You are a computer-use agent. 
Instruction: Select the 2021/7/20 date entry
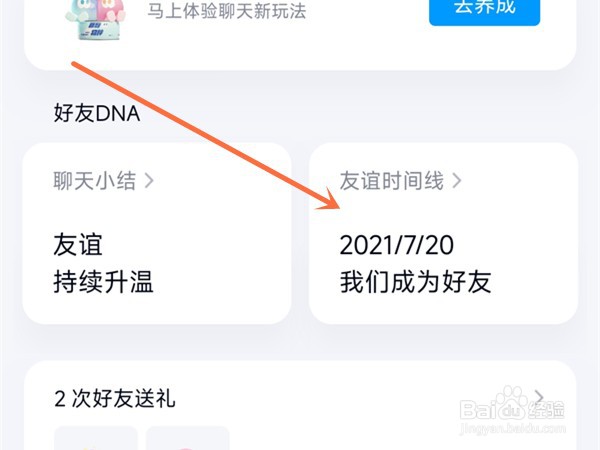point(396,245)
